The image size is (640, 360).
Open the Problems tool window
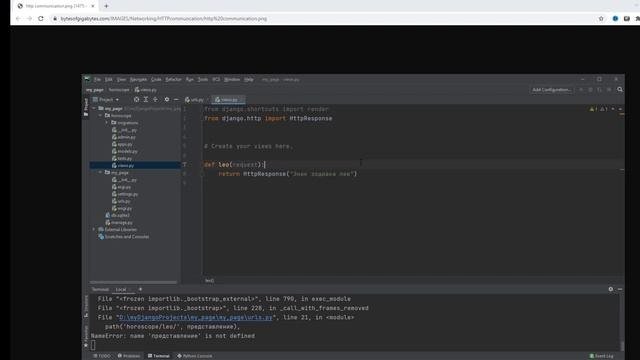tap(129, 356)
